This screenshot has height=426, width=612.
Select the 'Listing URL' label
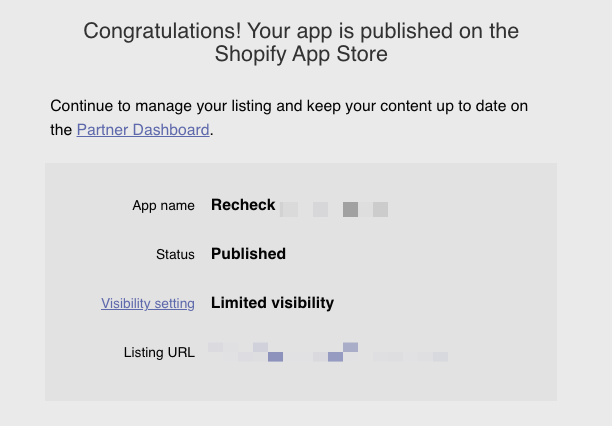tap(159, 352)
